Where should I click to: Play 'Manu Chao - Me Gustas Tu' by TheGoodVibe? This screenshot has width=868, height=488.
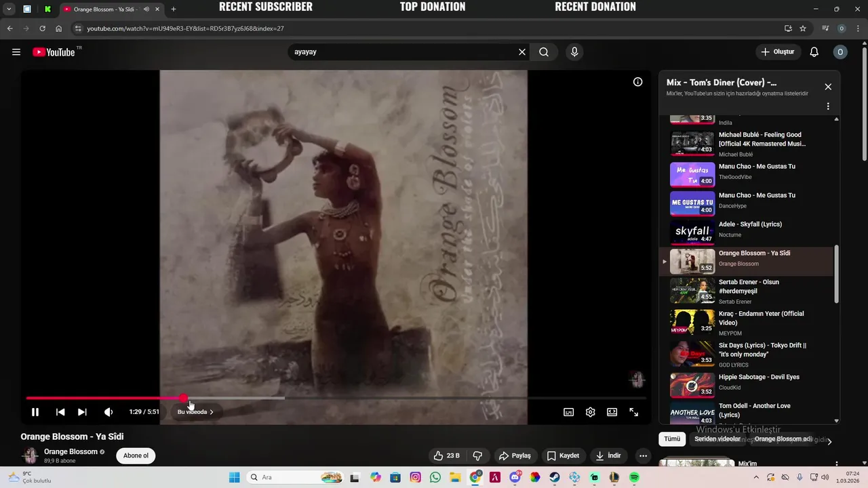tap(746, 174)
